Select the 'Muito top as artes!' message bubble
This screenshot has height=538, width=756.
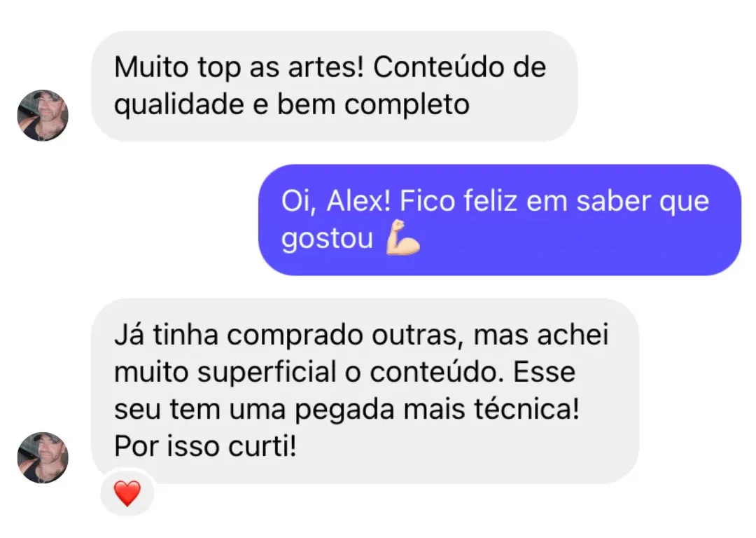[x=335, y=86]
